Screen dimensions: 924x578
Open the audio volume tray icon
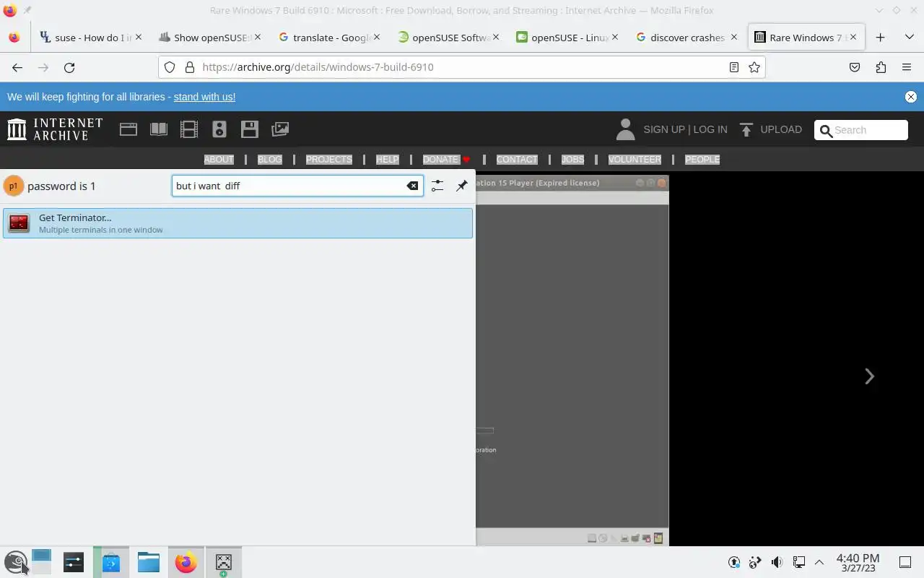pyautogui.click(x=777, y=562)
